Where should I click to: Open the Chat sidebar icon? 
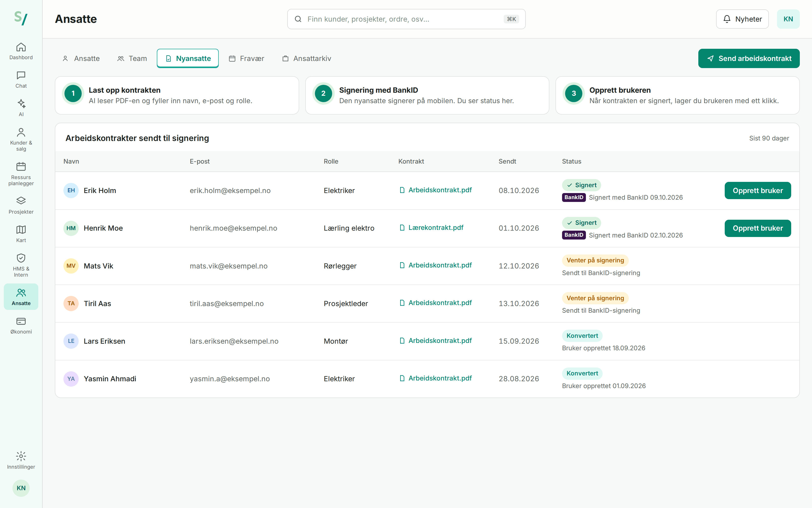21,75
